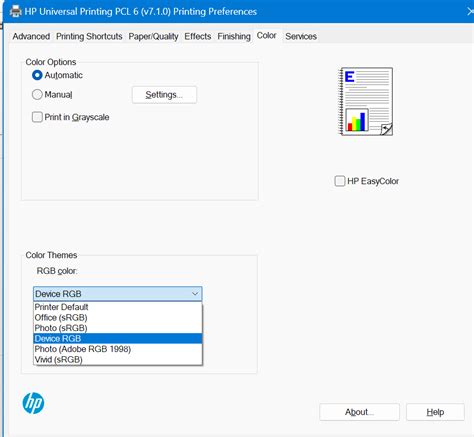Choose Photo (sRGB) color theme
This screenshot has height=437, width=474.
[x=118, y=328]
